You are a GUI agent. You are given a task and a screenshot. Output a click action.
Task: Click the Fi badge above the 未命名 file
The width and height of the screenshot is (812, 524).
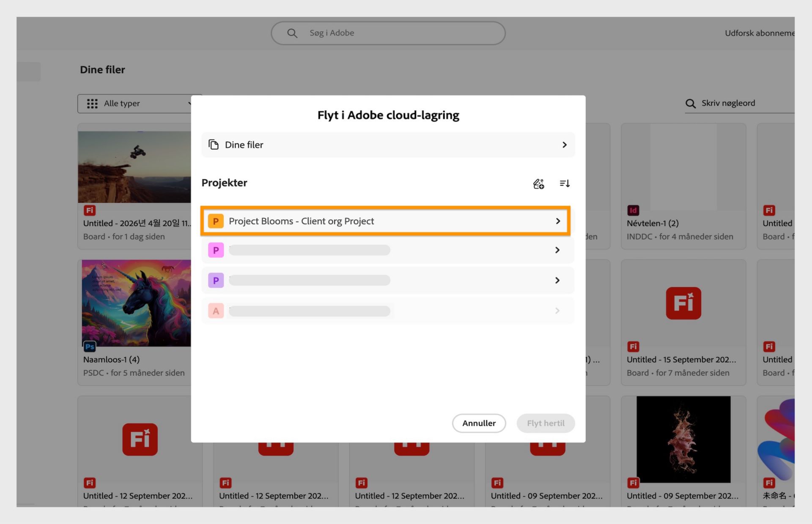[x=769, y=483]
